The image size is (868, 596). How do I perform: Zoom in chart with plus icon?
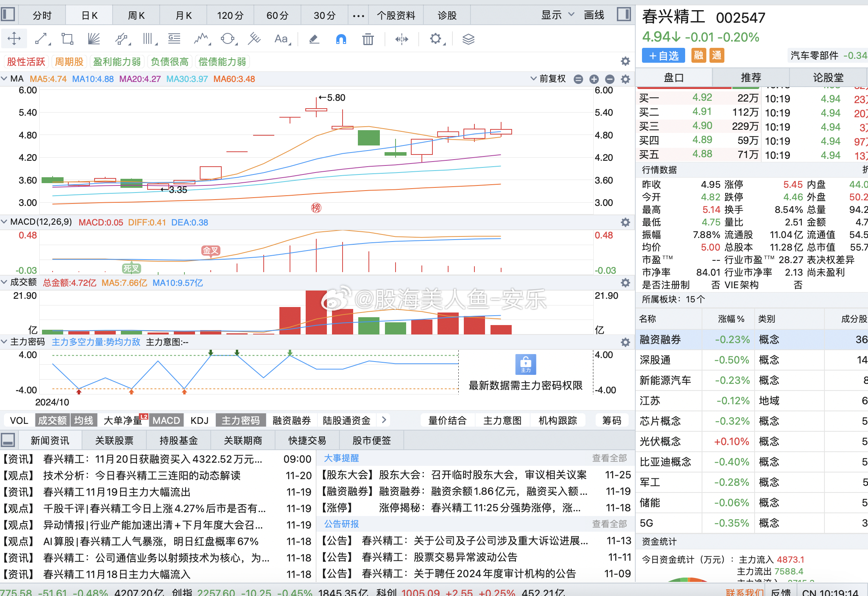click(x=594, y=79)
